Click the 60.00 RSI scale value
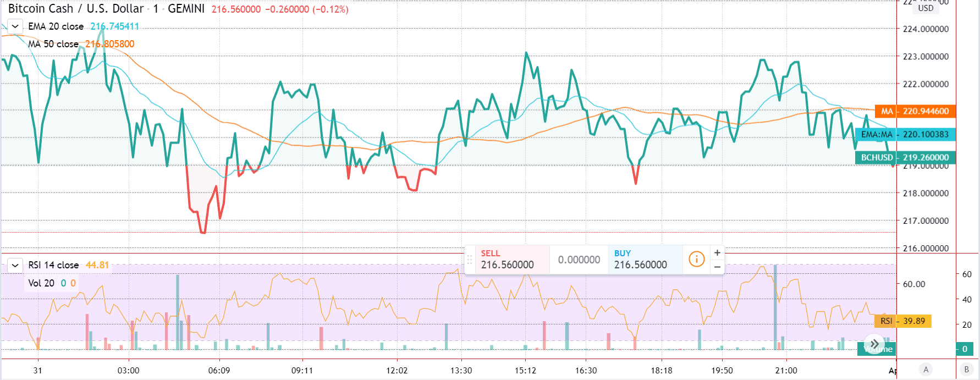980x380 pixels. 914,284
